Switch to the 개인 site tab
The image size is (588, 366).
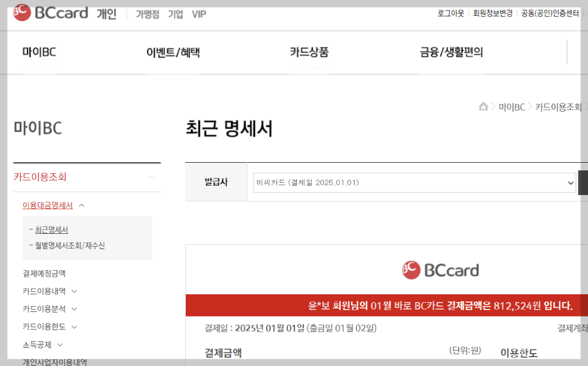pyautogui.click(x=106, y=14)
